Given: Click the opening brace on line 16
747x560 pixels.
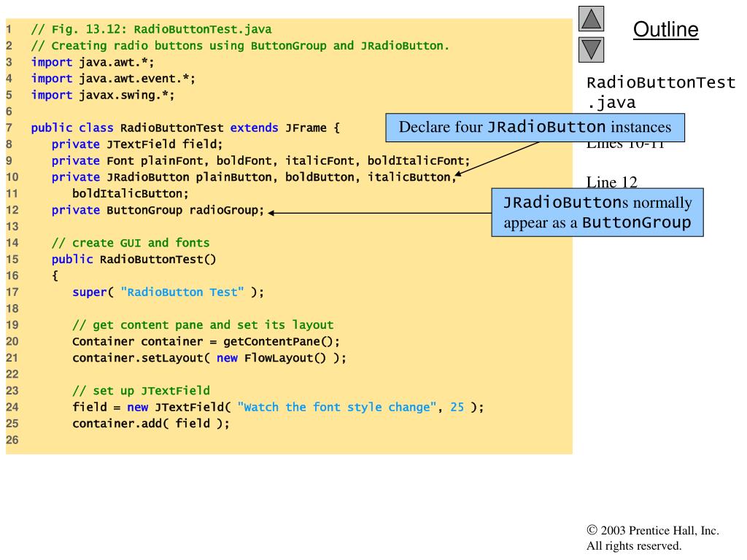Looking at the screenshot, I should tap(55, 276).
